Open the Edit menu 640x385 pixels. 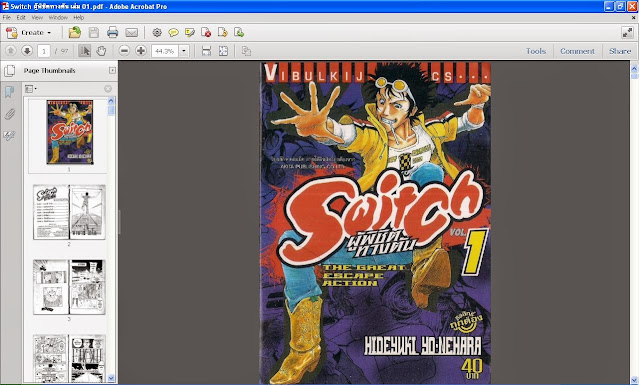21,18
